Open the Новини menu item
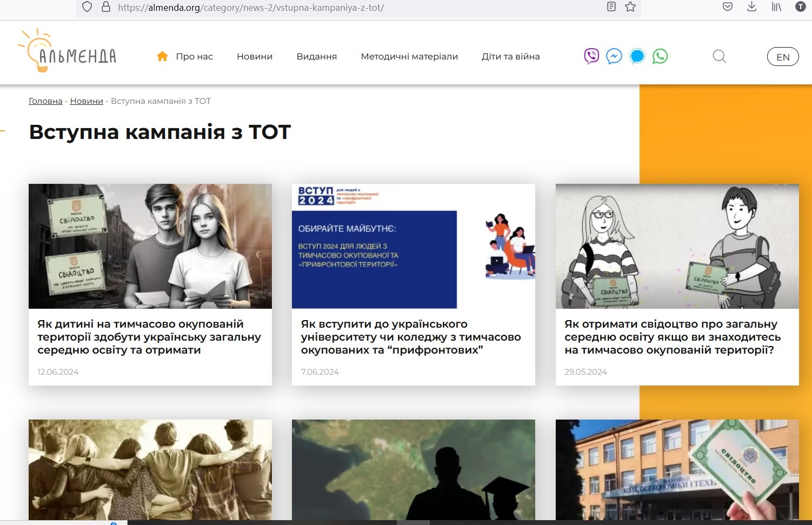Screen dimensions: 812x525 (x=255, y=56)
